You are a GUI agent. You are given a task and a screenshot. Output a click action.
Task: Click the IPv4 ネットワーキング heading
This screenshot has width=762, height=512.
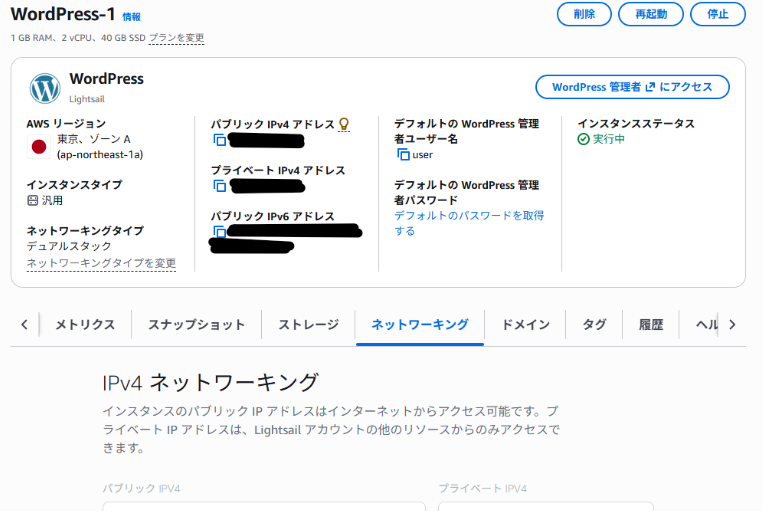[210, 383]
